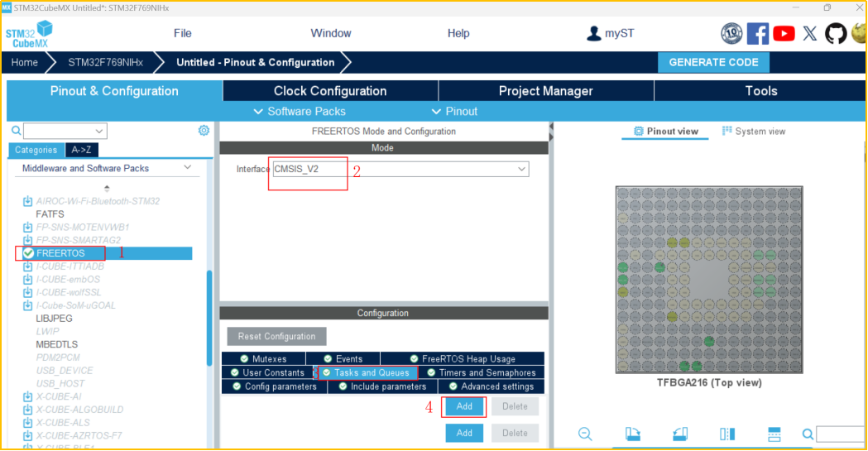This screenshot has width=868, height=451.
Task: Collapse Middleware and Software Packs section
Action: coord(188,168)
